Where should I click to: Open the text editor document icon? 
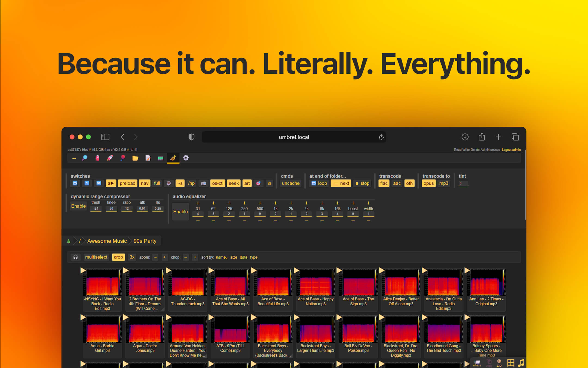coord(148,158)
